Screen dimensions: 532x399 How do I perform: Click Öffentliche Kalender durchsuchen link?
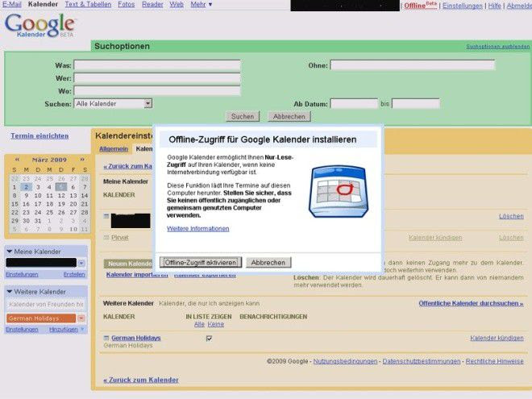point(471,303)
